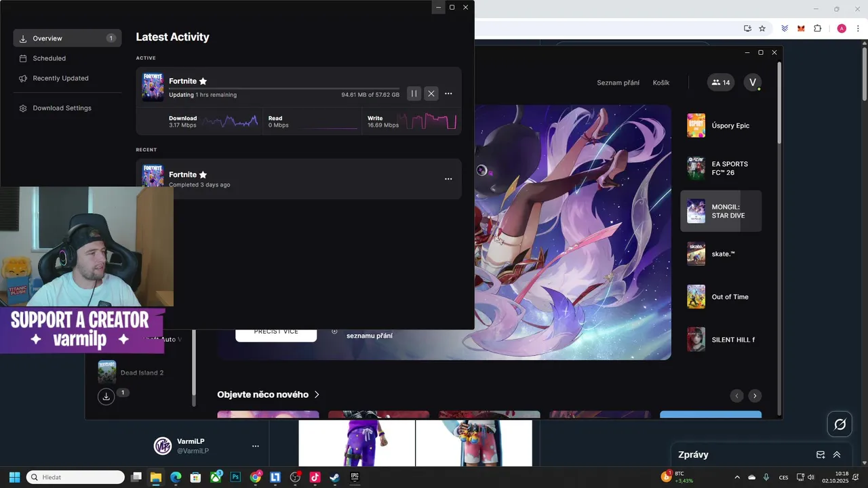This screenshot has height=488, width=868.
Task: Open the downloads icon in the Epic launcher sidebar
Action: pos(106,396)
